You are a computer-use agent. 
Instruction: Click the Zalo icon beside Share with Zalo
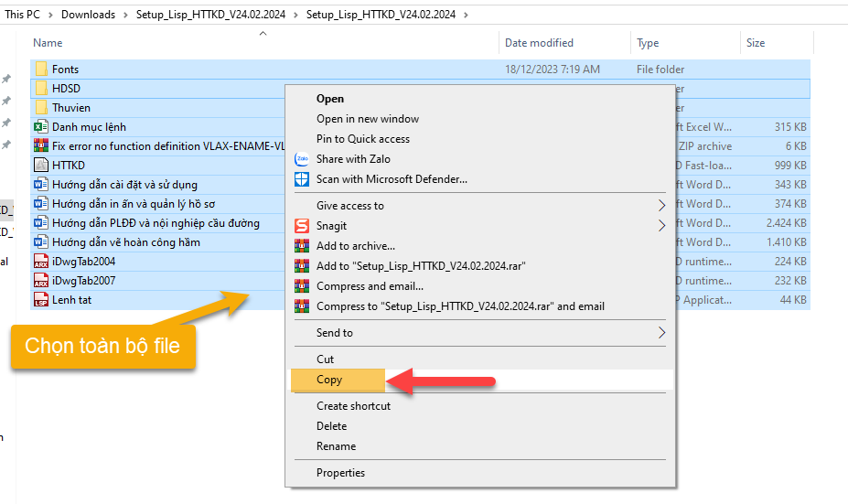302,159
